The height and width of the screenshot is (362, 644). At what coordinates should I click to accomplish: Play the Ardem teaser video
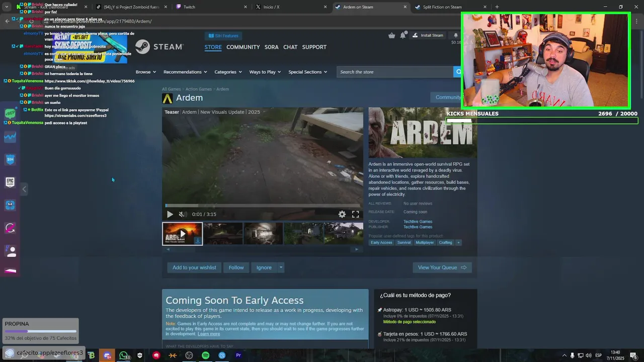(170, 214)
